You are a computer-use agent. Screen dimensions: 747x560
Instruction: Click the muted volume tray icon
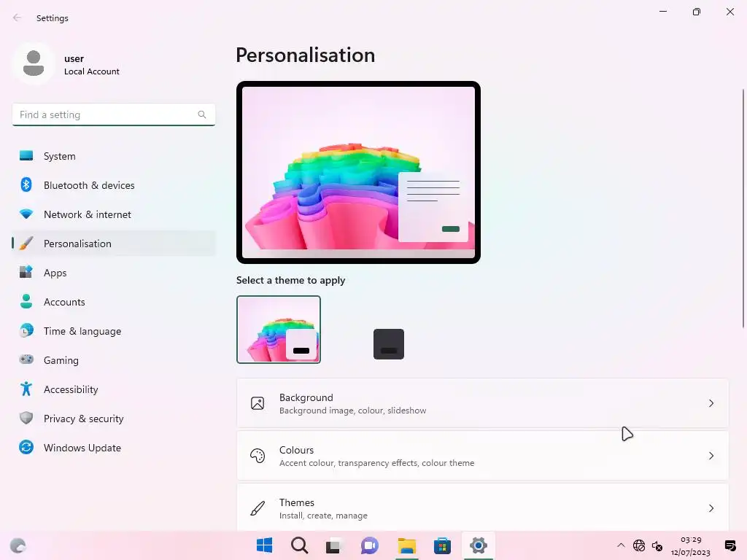[x=657, y=545]
